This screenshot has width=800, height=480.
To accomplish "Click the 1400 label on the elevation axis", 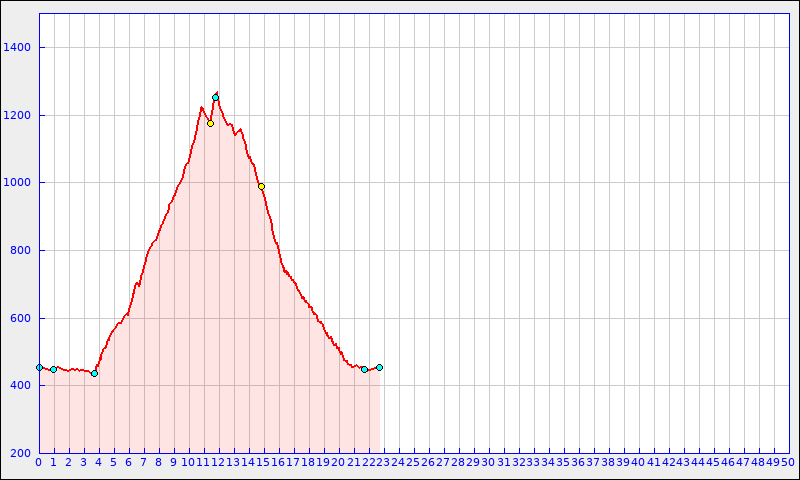I will (x=17, y=48).
